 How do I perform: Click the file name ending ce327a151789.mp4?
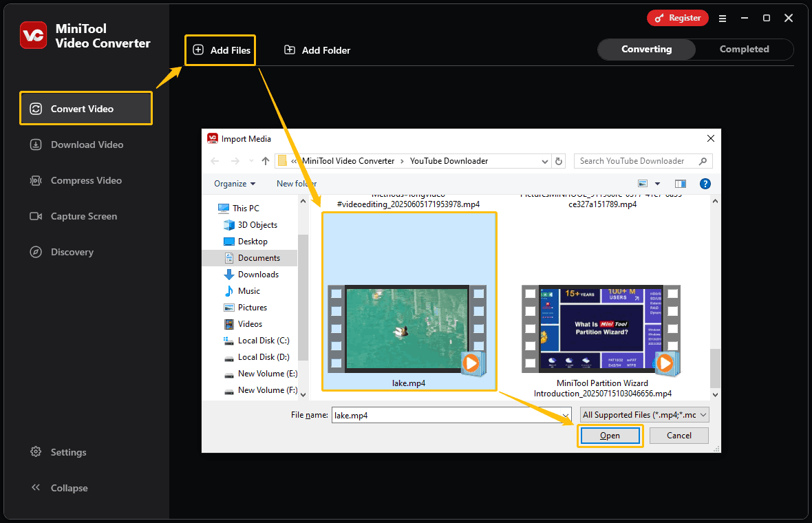click(x=602, y=204)
